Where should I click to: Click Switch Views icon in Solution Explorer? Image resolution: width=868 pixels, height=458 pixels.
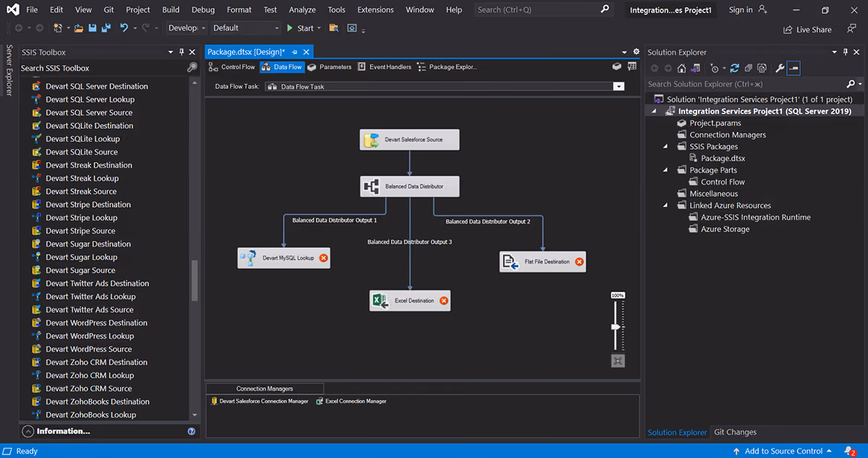(x=694, y=68)
